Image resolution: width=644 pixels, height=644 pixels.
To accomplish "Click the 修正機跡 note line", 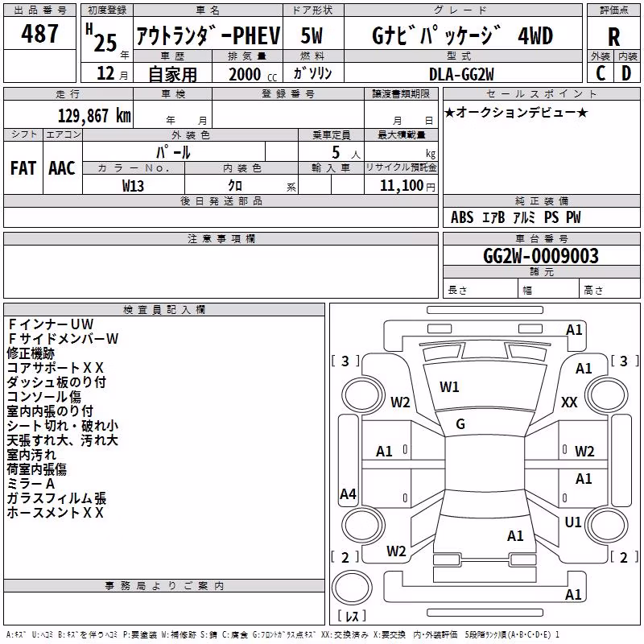I will [x=31, y=353].
